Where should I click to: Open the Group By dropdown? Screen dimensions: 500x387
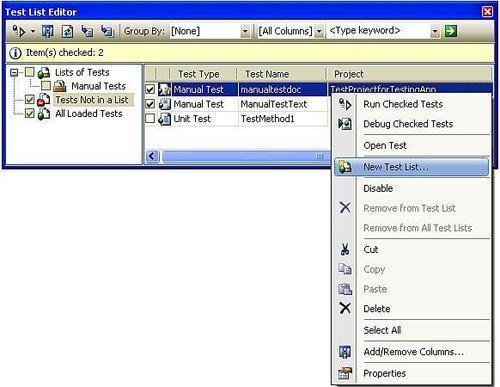pos(245,32)
